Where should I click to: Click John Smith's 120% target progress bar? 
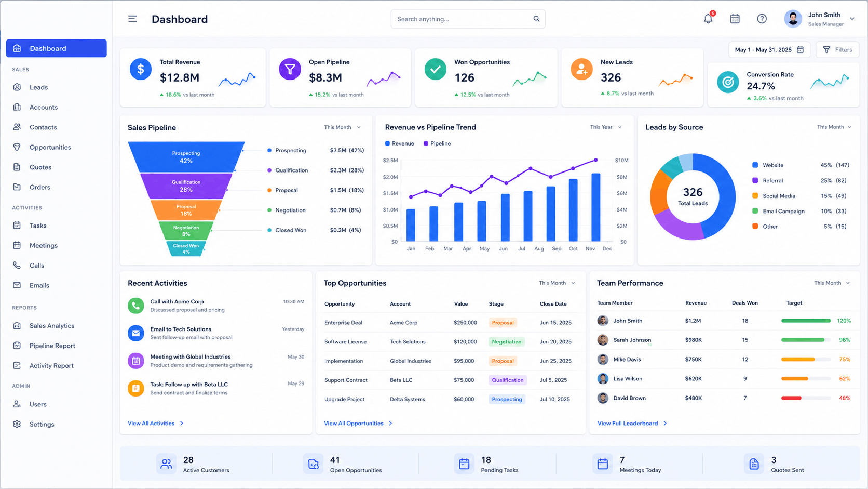(x=806, y=321)
